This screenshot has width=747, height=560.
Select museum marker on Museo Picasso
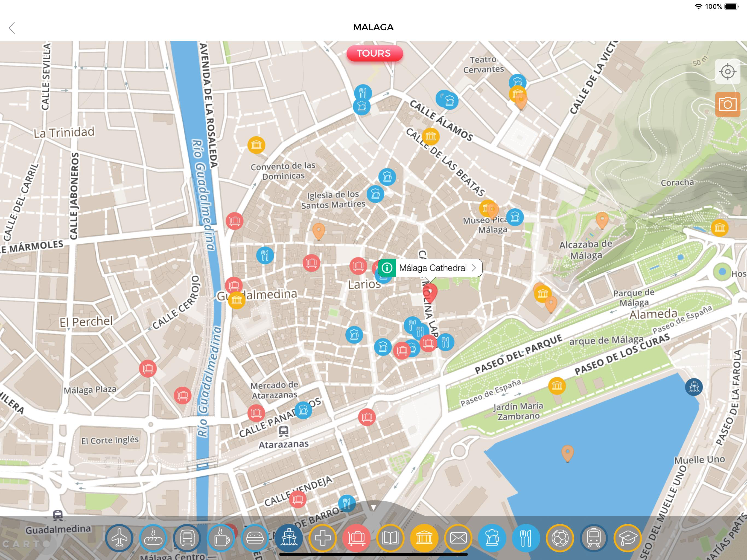click(x=487, y=208)
